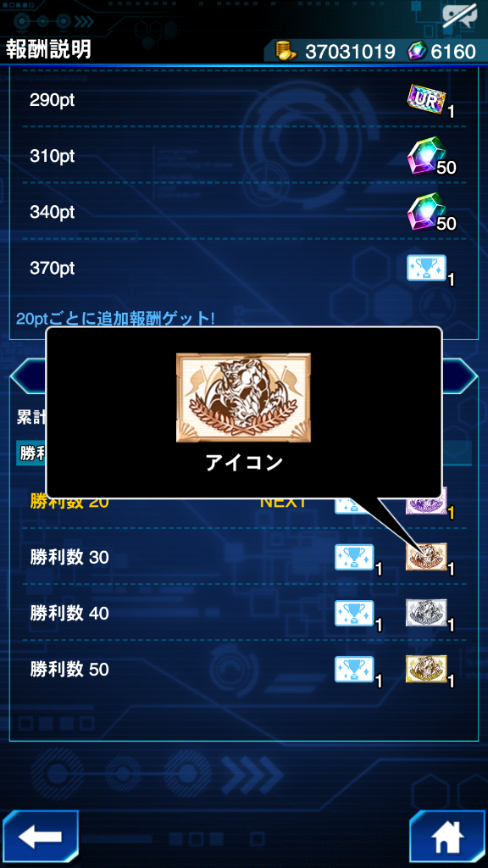Viewport: 488px width, 868px height.
Task: Select the 50 gems reward at 310pt
Action: coord(426,156)
